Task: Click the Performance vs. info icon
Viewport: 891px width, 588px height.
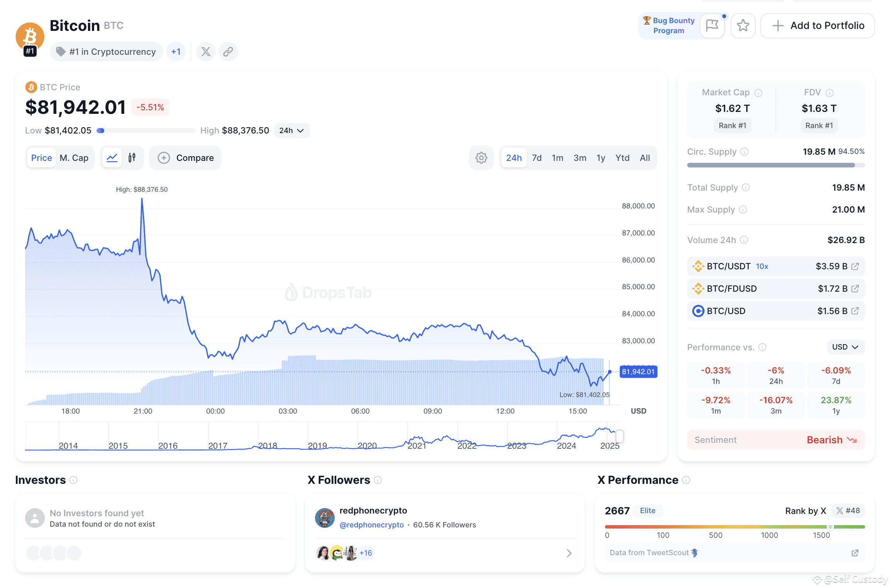Action: [762, 347]
